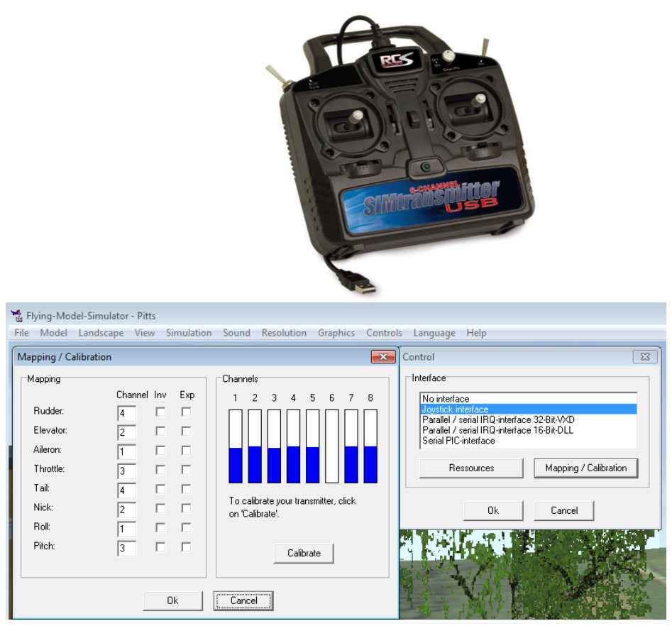Click the Aileron channel input field
672x626 pixels.
tap(126, 452)
